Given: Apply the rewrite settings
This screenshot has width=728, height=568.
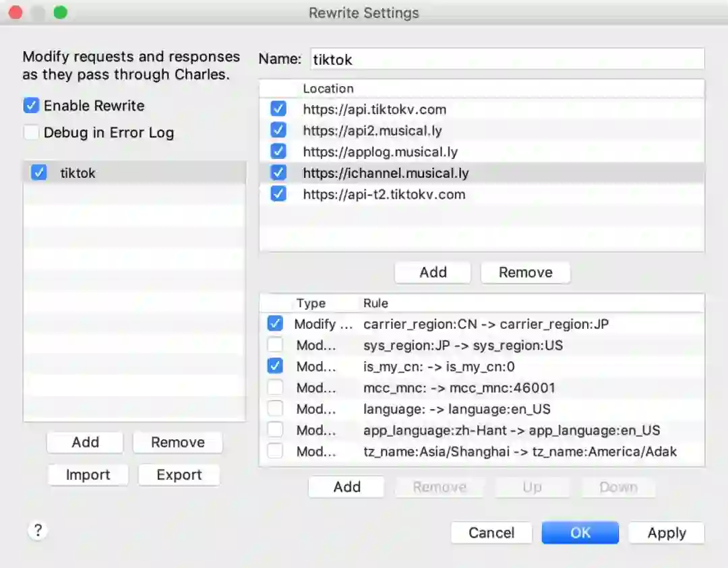Looking at the screenshot, I should pos(666,533).
